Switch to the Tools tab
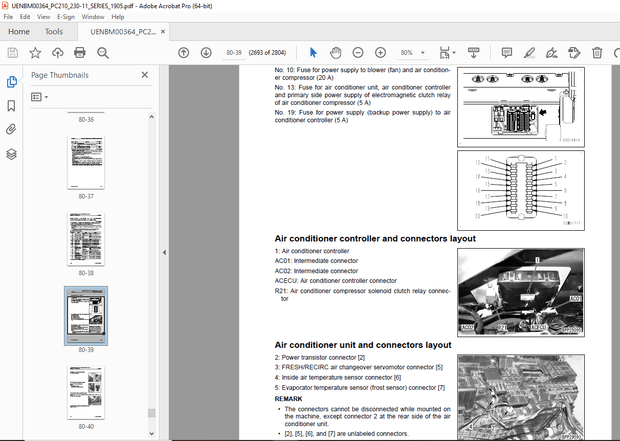This screenshot has width=620, height=441. coord(54,32)
